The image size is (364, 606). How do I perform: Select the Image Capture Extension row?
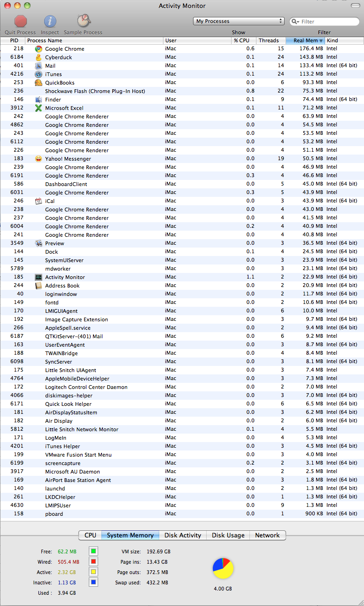(182, 319)
